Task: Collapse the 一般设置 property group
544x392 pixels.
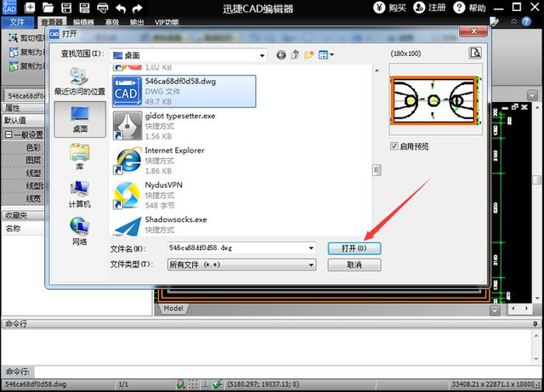Action: point(8,134)
